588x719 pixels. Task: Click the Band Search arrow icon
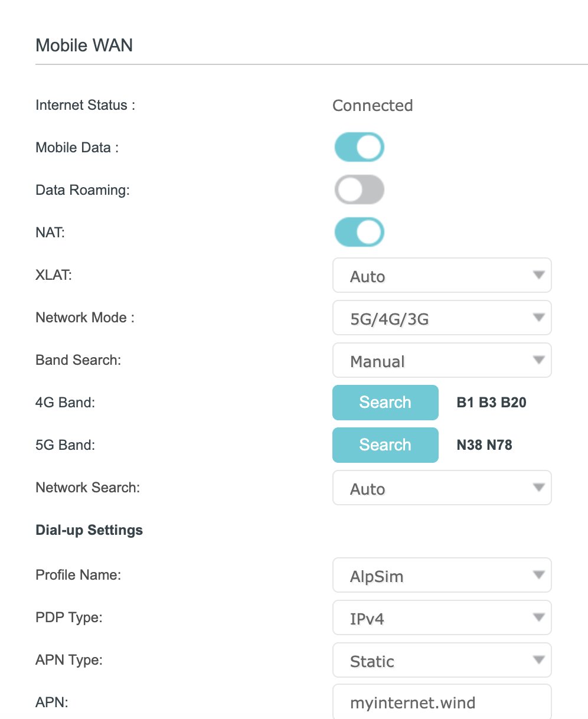click(x=538, y=360)
